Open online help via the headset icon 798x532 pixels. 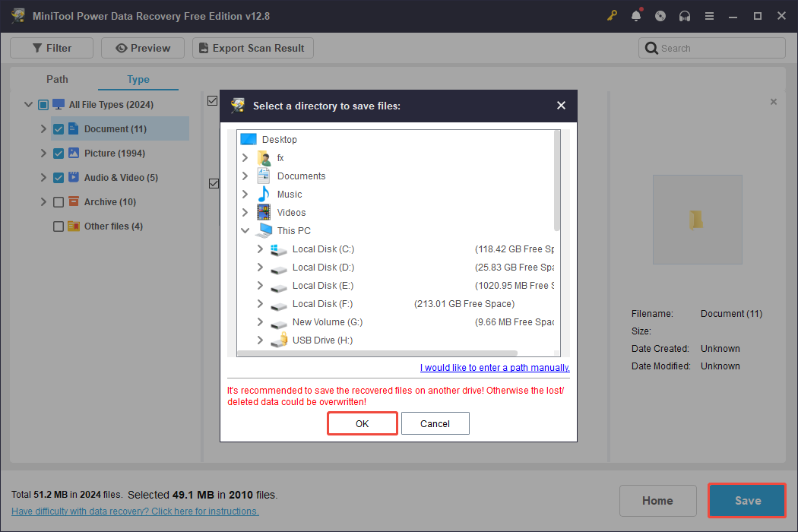coord(685,15)
